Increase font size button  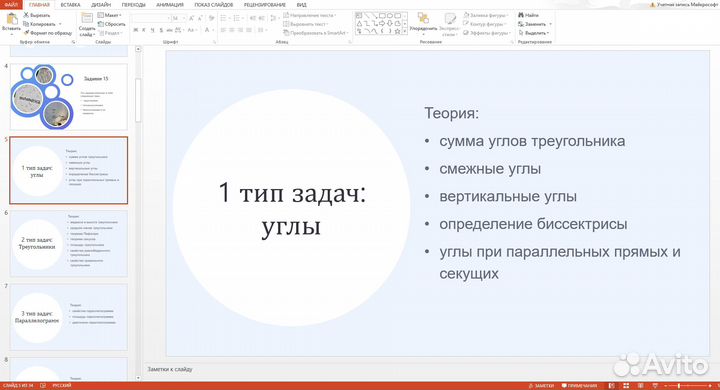[191, 18]
